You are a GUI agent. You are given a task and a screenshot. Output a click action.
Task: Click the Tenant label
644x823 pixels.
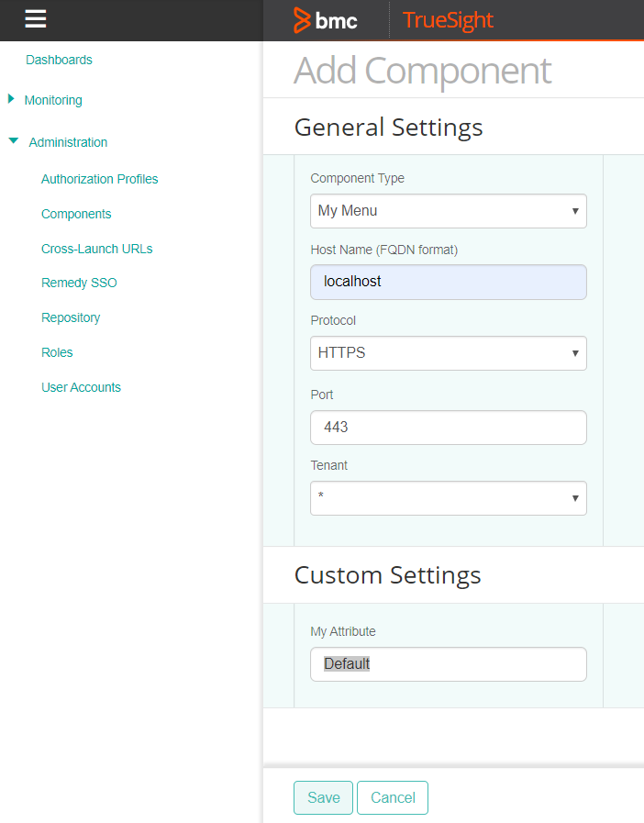point(329,465)
